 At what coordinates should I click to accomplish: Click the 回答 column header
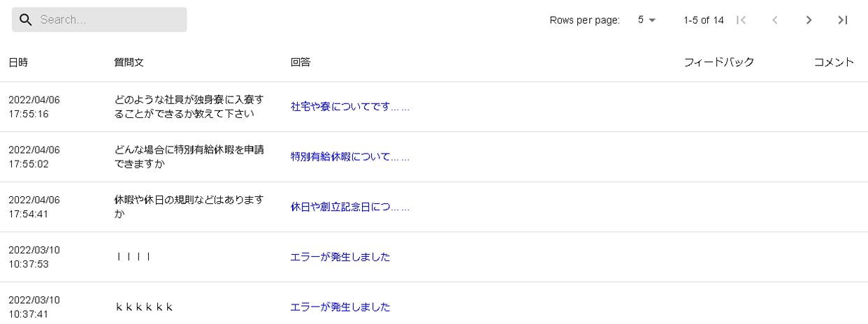click(301, 62)
